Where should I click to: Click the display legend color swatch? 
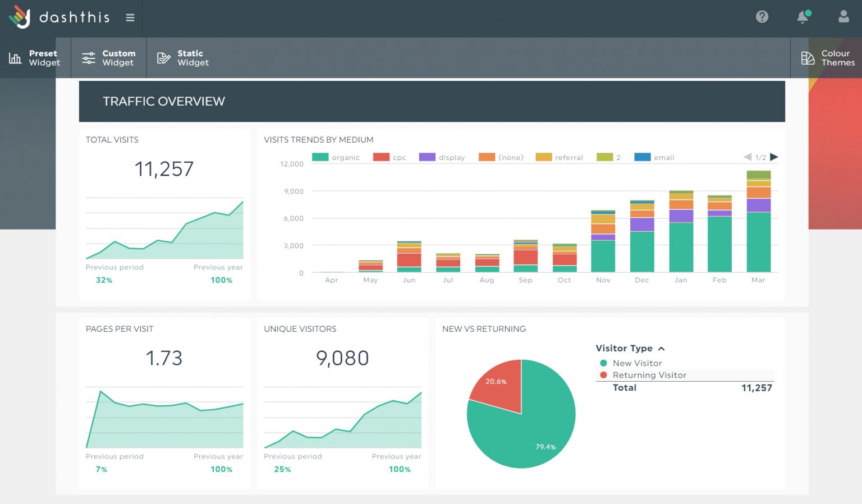click(427, 157)
